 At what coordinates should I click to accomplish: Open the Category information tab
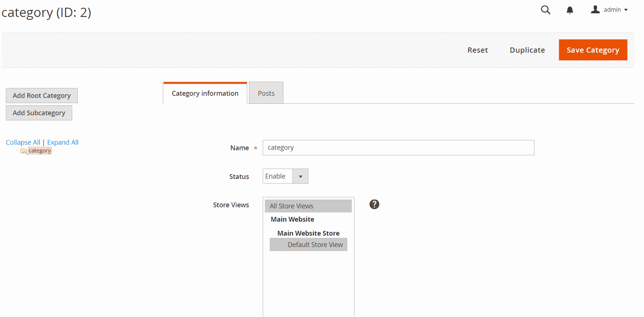click(205, 93)
